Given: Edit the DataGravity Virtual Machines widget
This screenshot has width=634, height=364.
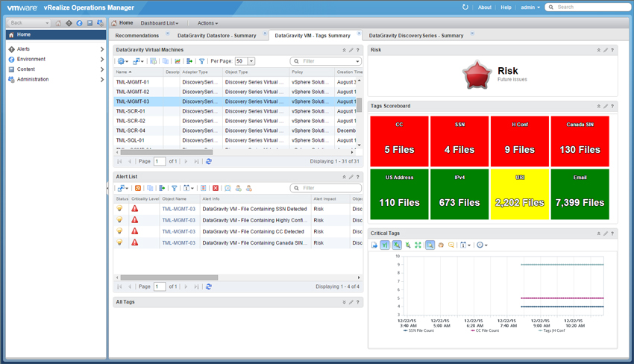Looking at the screenshot, I should [x=351, y=50].
